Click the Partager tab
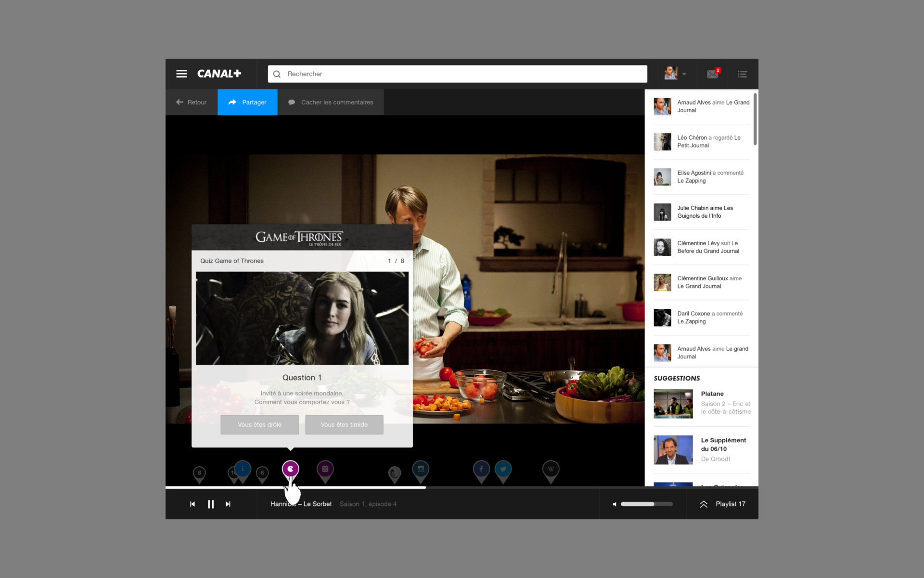Image resolution: width=924 pixels, height=578 pixels. pos(247,102)
